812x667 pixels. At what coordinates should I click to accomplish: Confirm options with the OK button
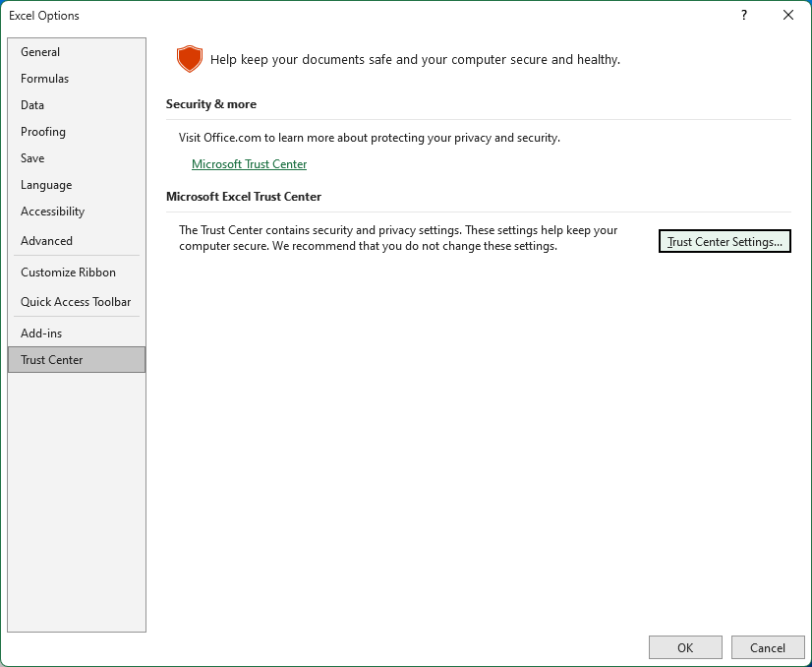coord(685,647)
